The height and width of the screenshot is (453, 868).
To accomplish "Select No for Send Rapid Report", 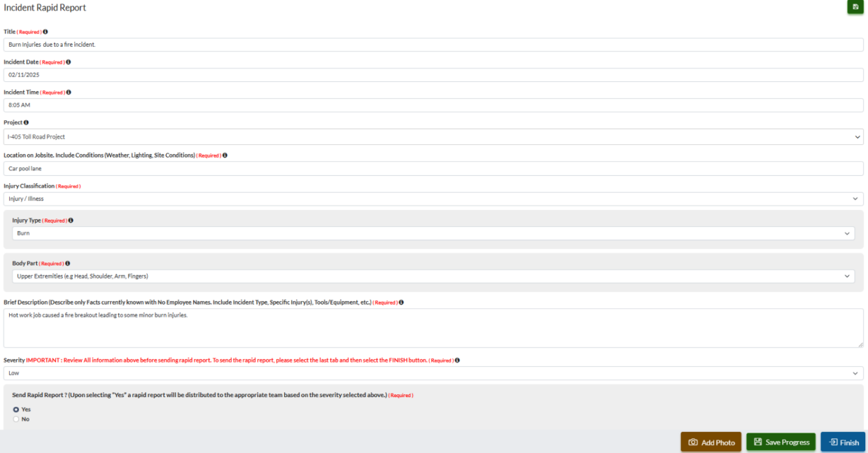I will pos(16,419).
